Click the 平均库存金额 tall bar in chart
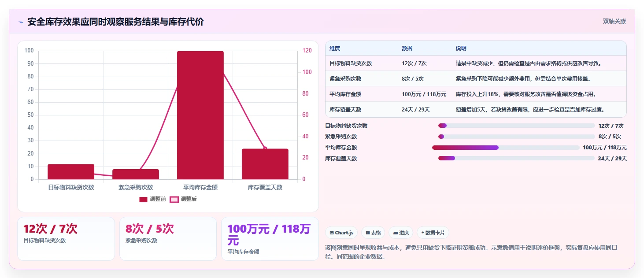This screenshot has width=644, height=278. (200, 115)
